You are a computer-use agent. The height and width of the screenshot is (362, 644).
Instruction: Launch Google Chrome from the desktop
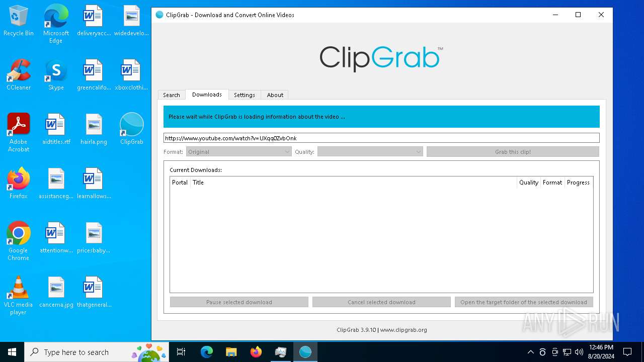click(x=19, y=241)
